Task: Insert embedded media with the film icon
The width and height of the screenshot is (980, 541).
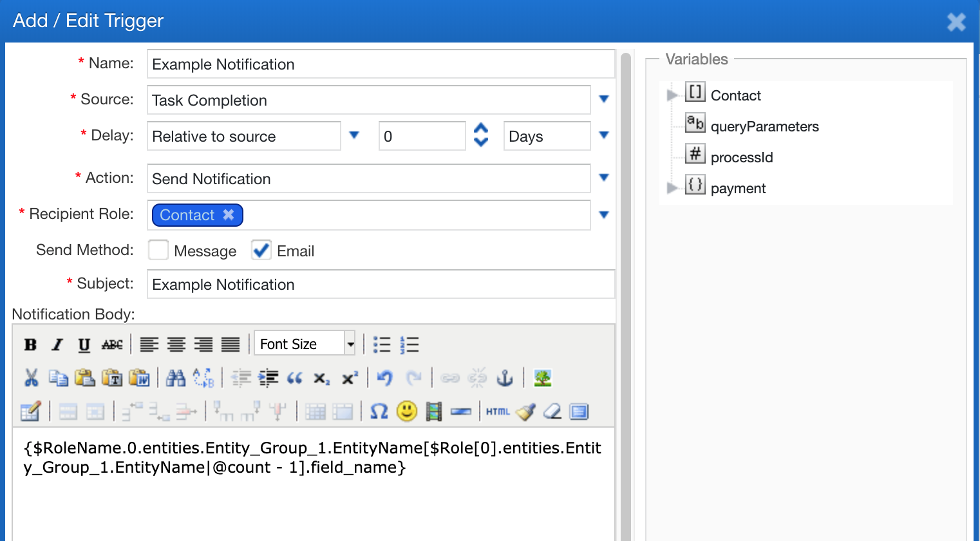Action: tap(434, 412)
